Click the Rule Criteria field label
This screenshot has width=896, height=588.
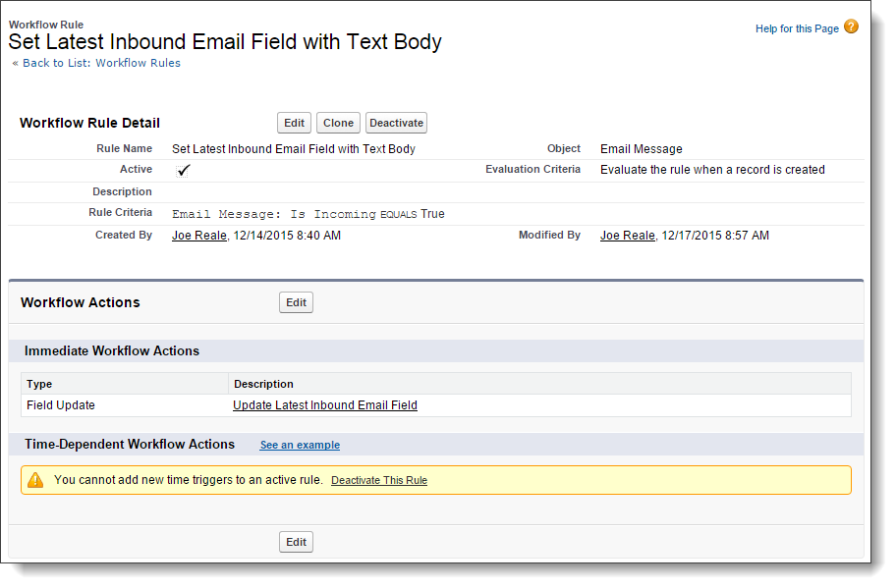(121, 212)
